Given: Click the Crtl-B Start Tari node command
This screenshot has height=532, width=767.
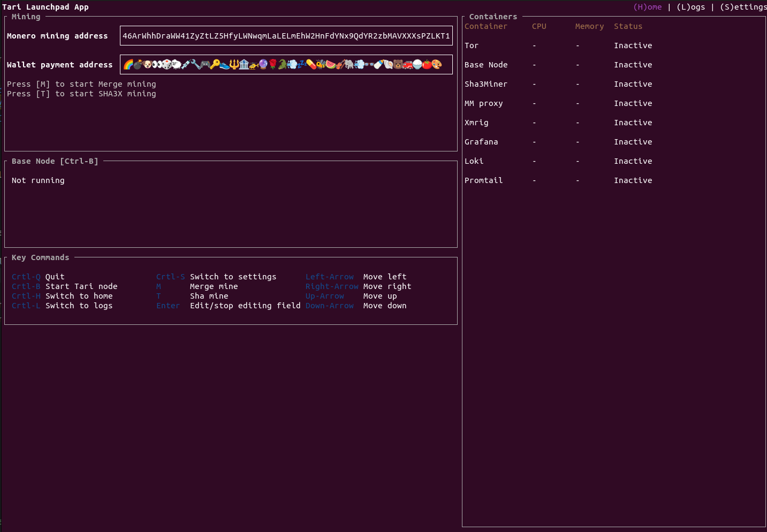Looking at the screenshot, I should pos(64,286).
